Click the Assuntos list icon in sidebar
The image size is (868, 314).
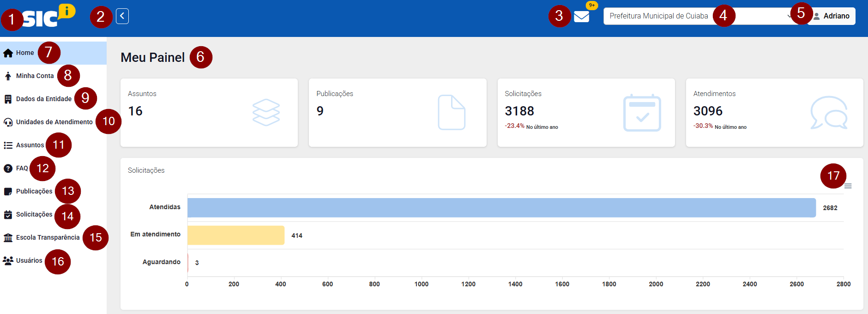pyautogui.click(x=8, y=145)
